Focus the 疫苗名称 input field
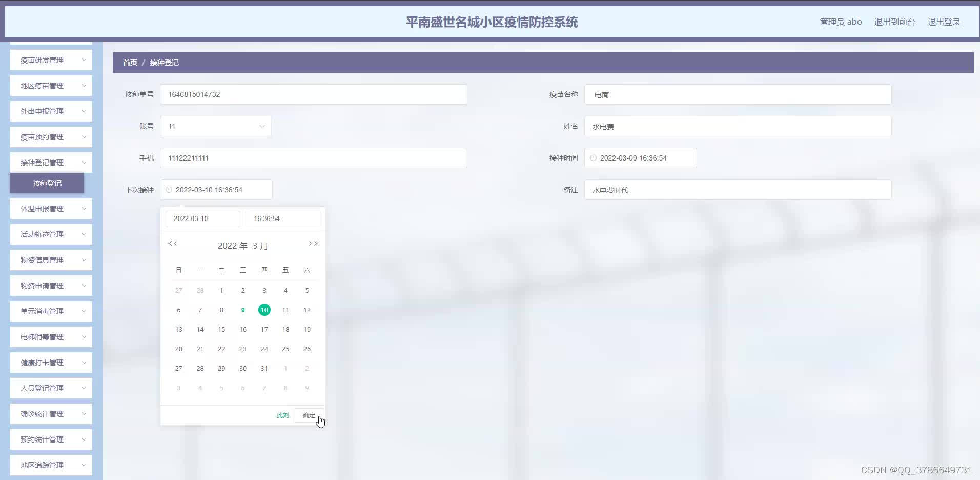Screen dimensions: 980x480 [x=738, y=94]
